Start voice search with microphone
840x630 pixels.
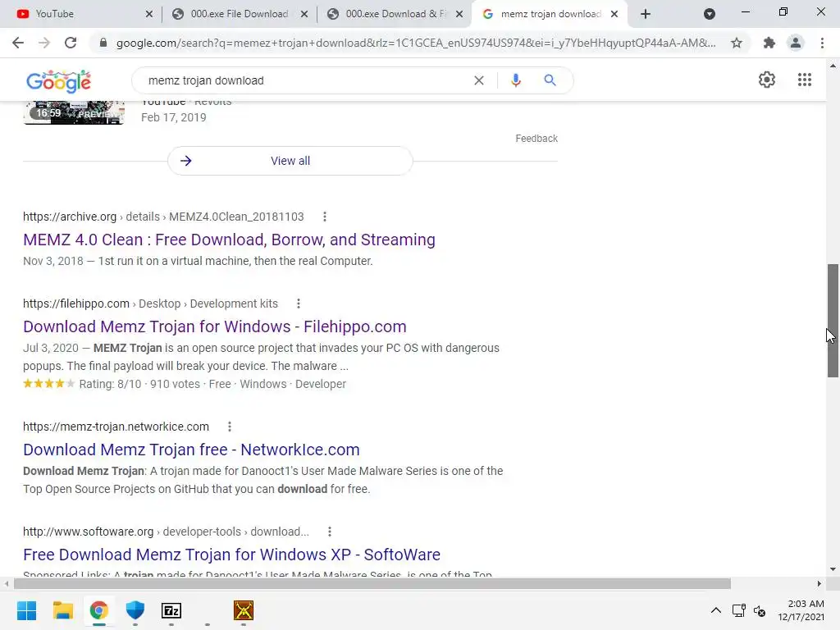515,80
